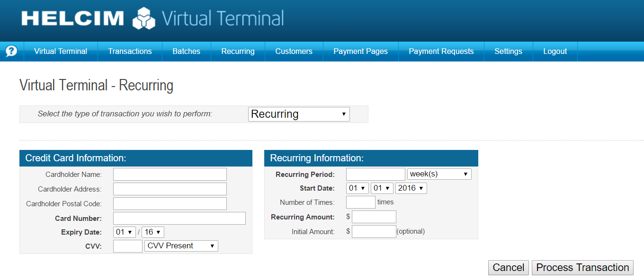Open the Settings menu

point(508,51)
